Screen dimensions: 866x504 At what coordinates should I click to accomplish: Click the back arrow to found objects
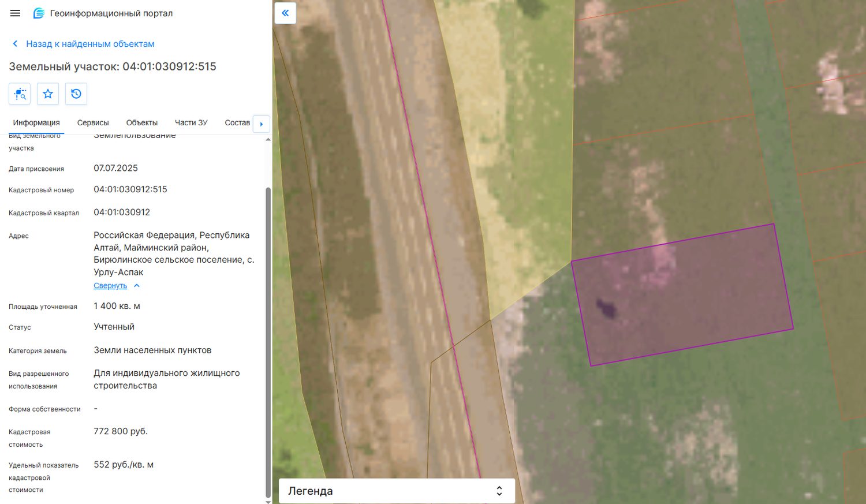[15, 44]
